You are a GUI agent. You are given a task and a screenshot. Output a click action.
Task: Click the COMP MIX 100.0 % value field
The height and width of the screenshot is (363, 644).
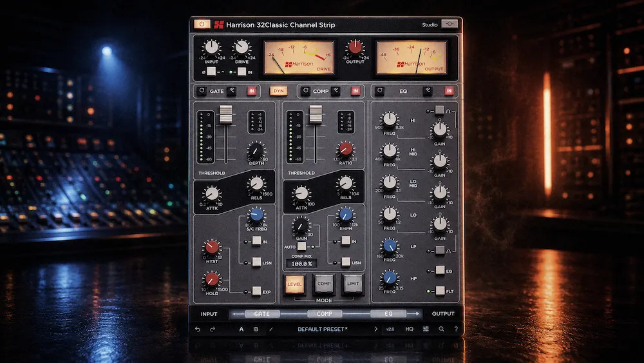(x=301, y=264)
